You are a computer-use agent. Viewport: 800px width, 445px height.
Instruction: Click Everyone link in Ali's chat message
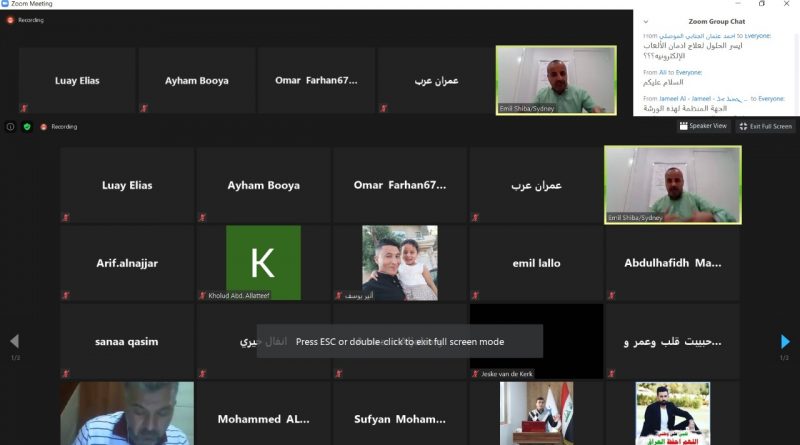(x=689, y=72)
